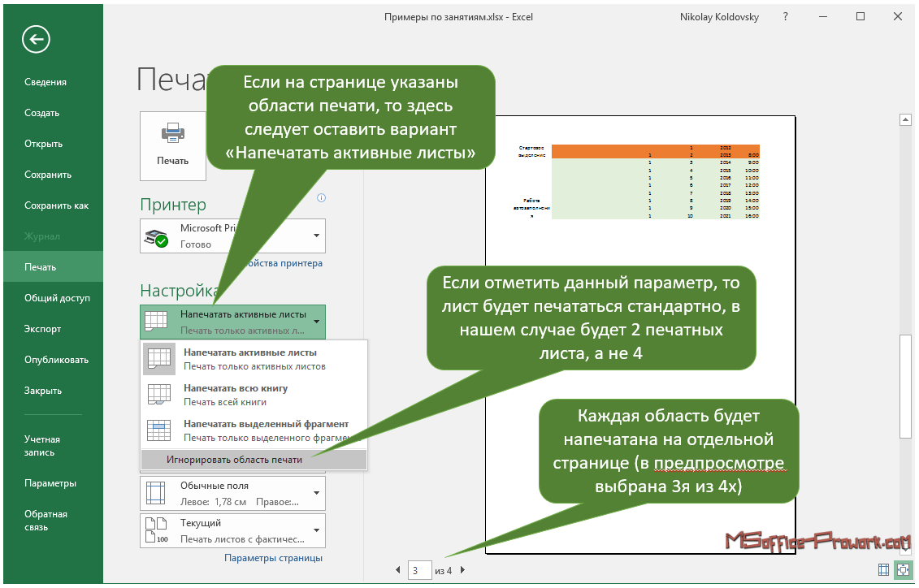Open Параметры in the sidebar
919x588 pixels.
(50, 483)
